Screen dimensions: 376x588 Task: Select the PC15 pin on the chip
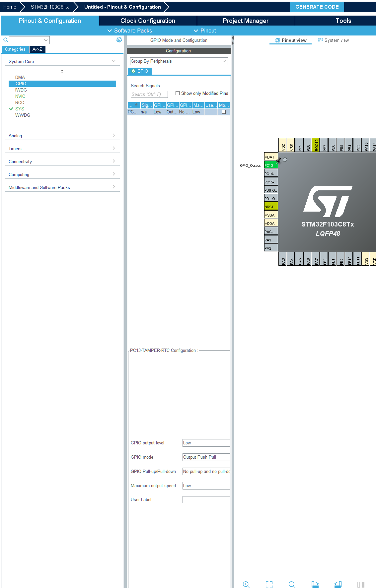pos(271,182)
